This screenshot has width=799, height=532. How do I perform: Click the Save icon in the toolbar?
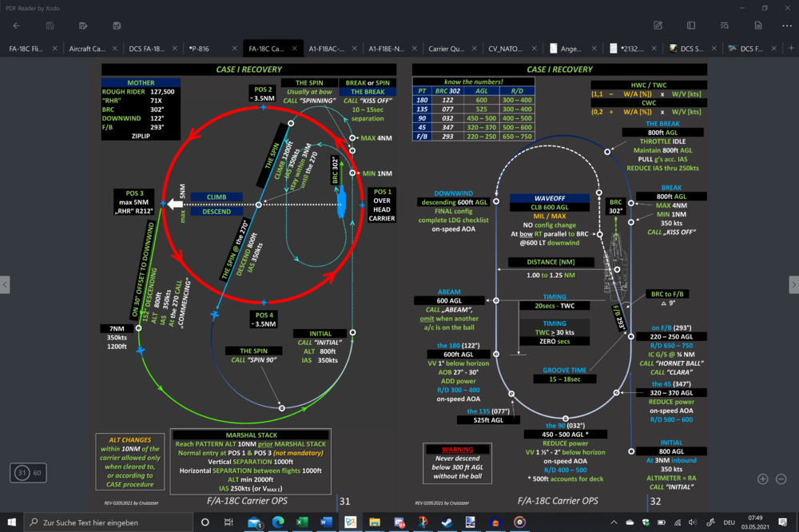[50, 26]
